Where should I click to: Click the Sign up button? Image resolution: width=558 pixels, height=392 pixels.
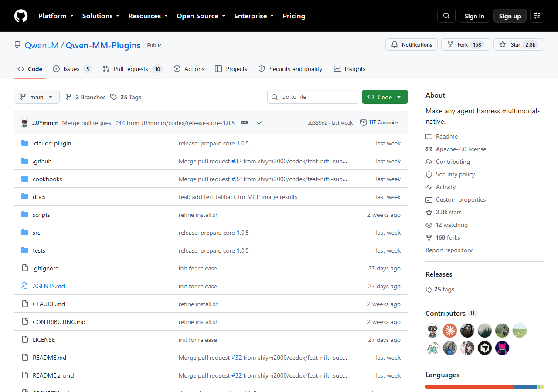(510, 16)
